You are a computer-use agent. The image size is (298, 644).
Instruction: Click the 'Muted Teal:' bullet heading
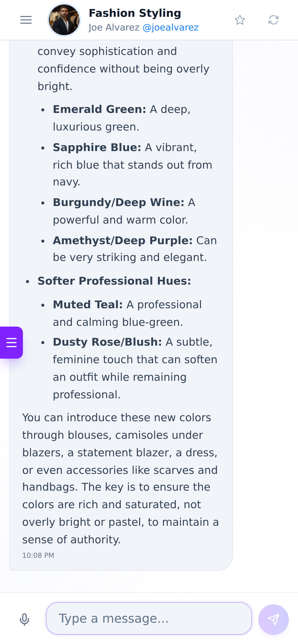[88, 305]
